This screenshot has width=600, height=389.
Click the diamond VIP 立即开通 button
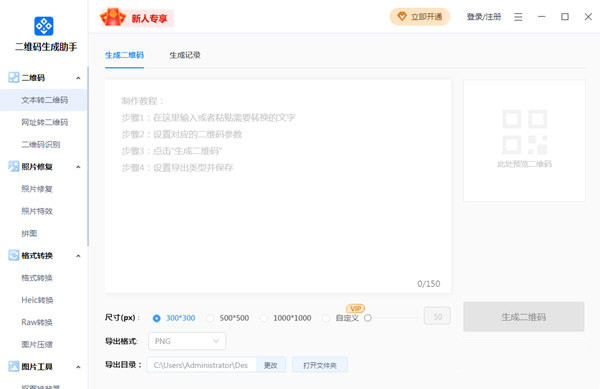(x=420, y=17)
